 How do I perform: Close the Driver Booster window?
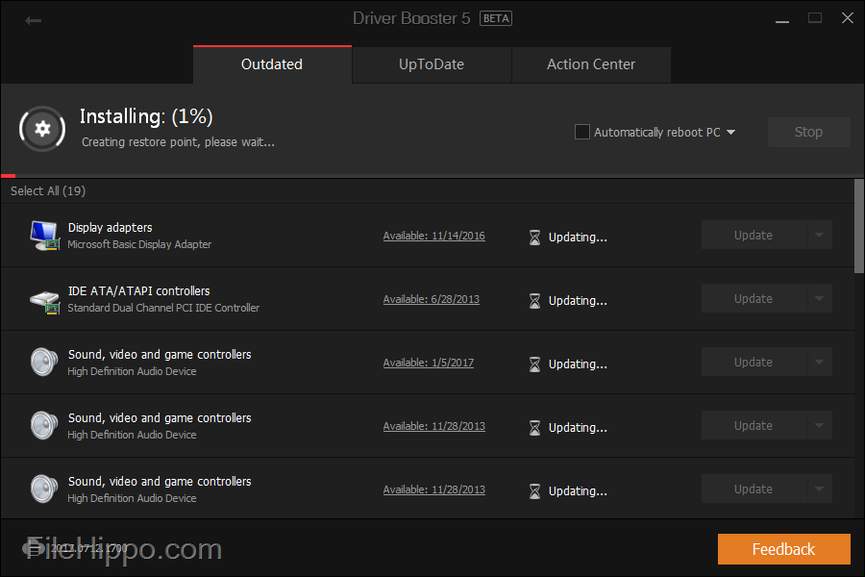click(x=848, y=18)
